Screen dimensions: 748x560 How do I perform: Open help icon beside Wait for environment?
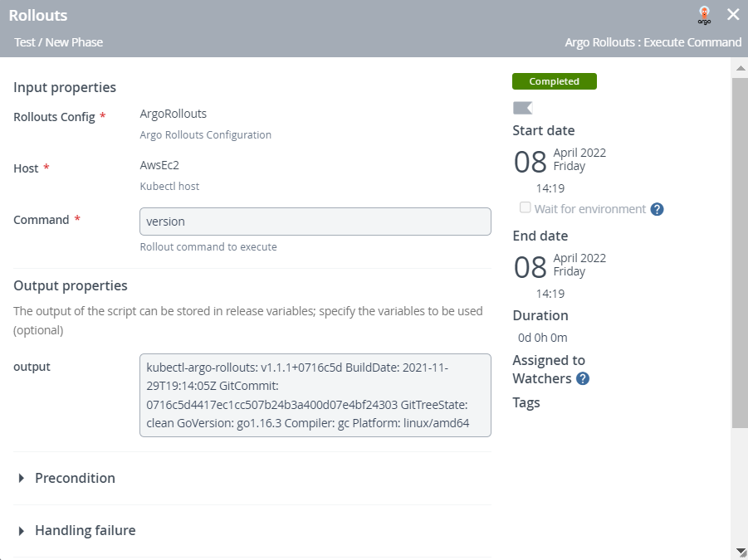tap(657, 209)
